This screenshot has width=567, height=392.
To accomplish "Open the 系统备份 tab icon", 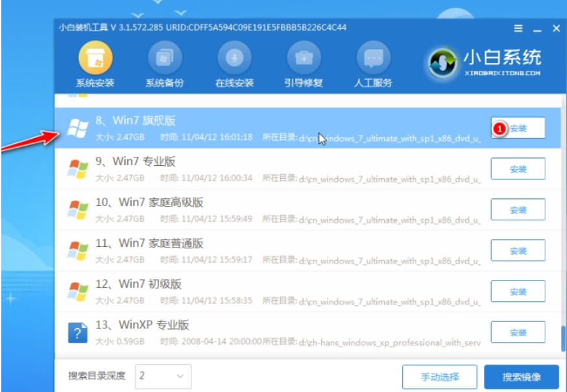I will click(x=165, y=58).
